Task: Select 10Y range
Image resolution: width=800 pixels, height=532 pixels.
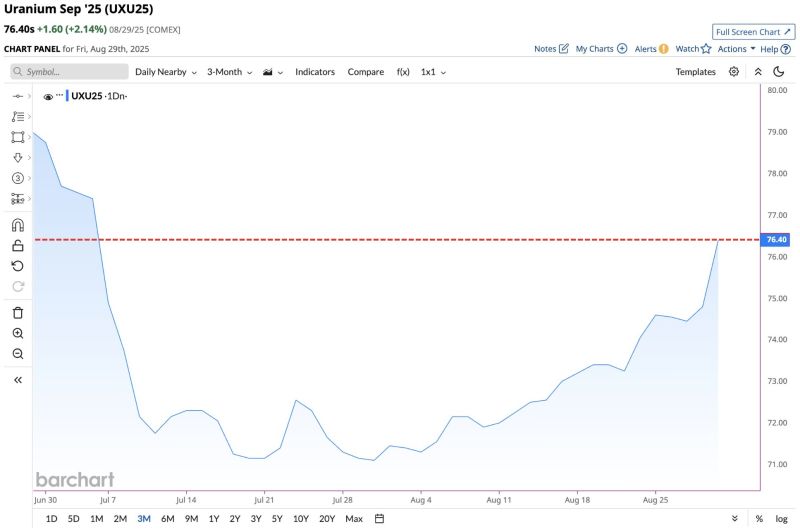Action: click(301, 519)
